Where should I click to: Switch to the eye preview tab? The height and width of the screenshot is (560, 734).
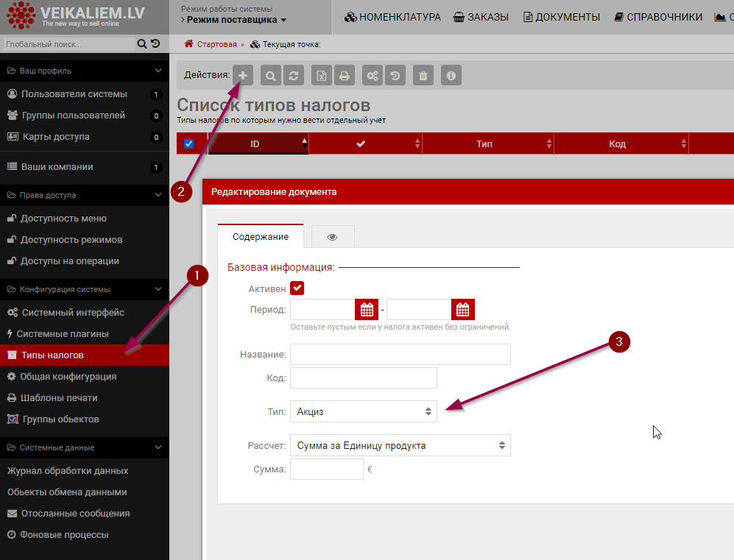332,237
